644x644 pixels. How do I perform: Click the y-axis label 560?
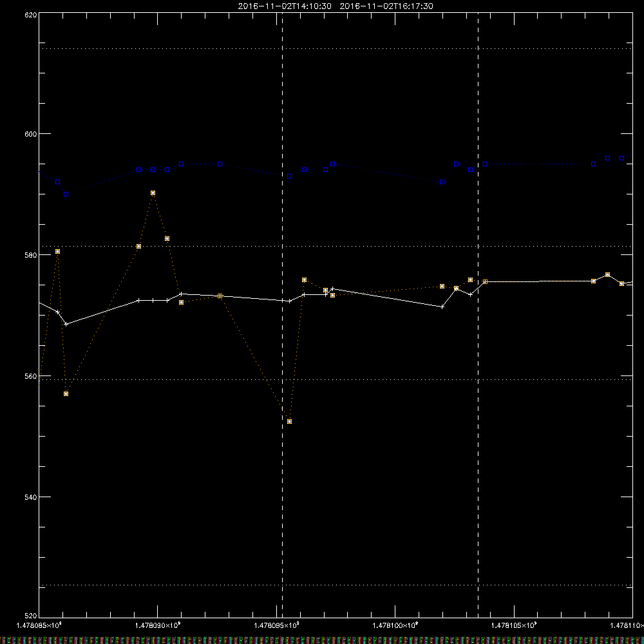32,376
